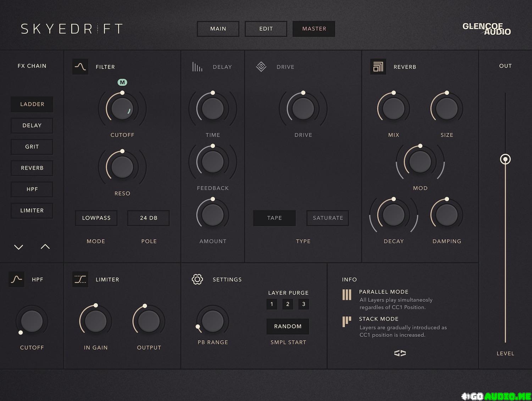Toggle the Delay section bars icon
Viewport: 532px width, 401px height.
(x=197, y=67)
